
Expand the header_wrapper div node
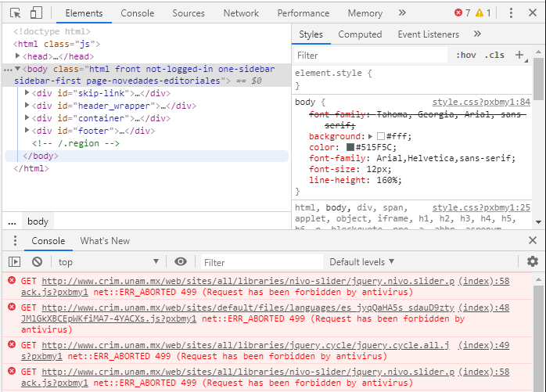pyautogui.click(x=27, y=106)
